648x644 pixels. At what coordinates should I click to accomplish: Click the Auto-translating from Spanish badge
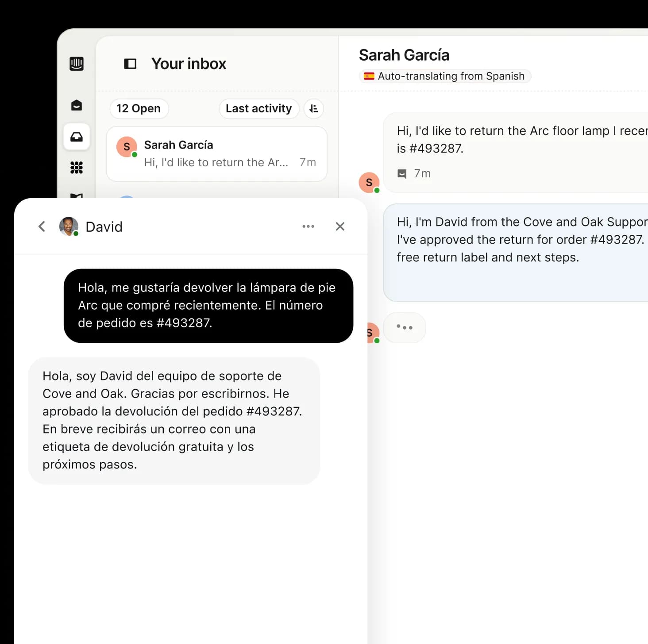[445, 76]
